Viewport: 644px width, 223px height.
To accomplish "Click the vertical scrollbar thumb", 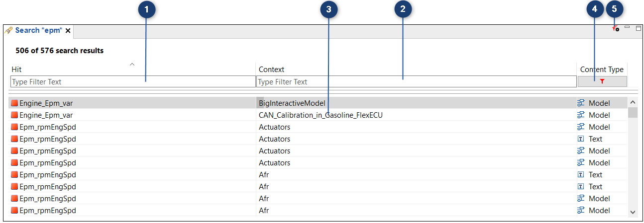I will pos(633,113).
